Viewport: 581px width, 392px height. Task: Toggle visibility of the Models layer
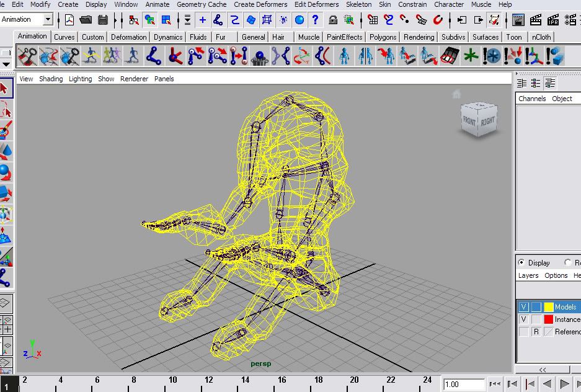(524, 307)
